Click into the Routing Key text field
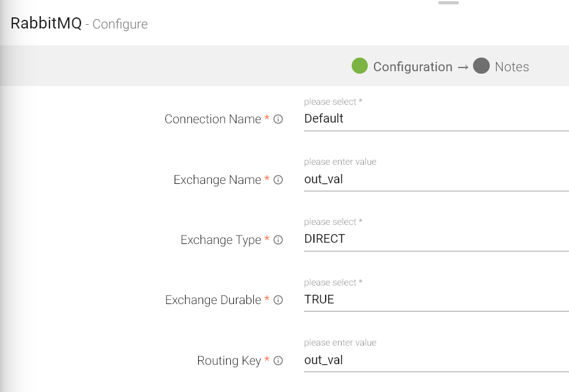Viewport: 569px width, 392px height. tap(436, 360)
